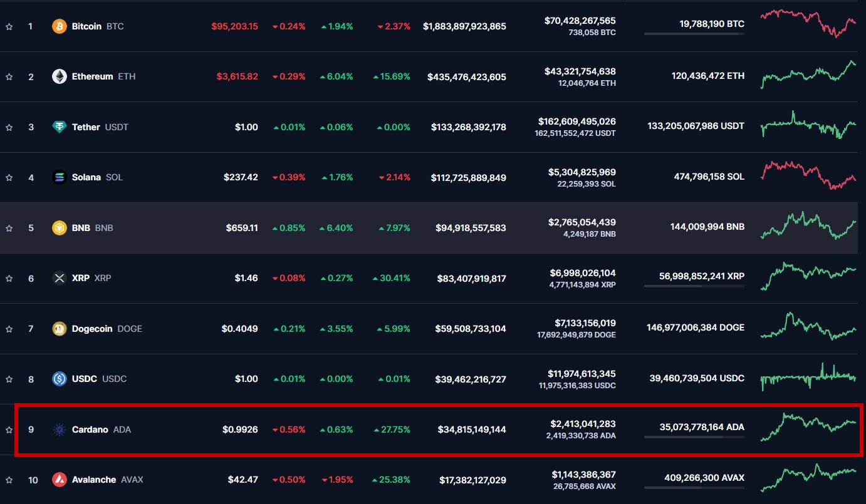
Task: Open the XRP coin page
Action: (x=80, y=278)
